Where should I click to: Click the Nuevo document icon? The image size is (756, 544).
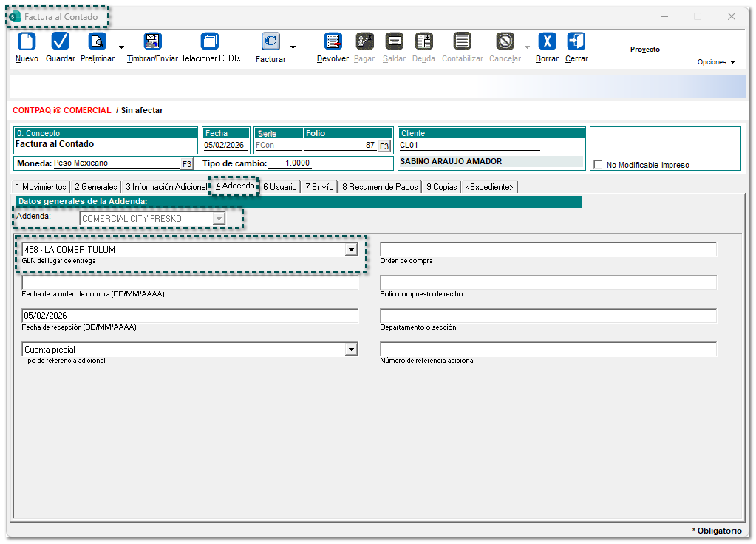point(27,41)
